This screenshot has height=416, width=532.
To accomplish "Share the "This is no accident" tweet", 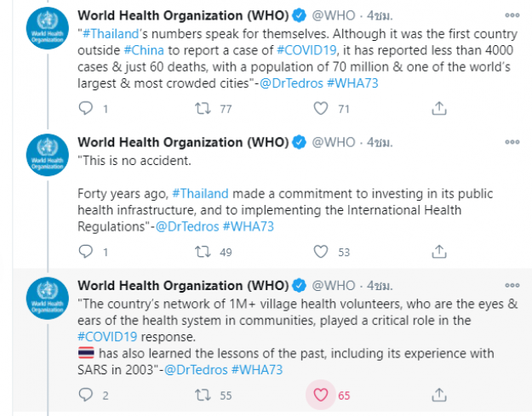I will click(x=439, y=252).
